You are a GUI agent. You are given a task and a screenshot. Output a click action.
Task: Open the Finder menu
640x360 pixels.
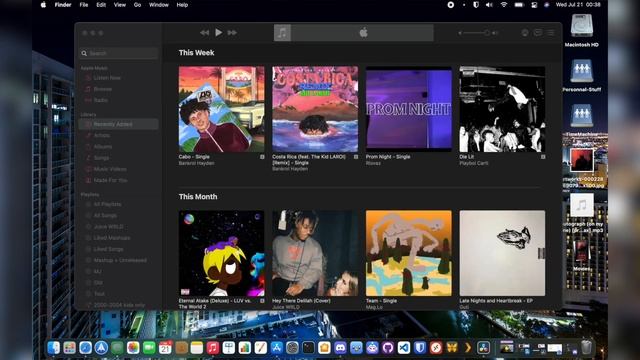[63, 5]
